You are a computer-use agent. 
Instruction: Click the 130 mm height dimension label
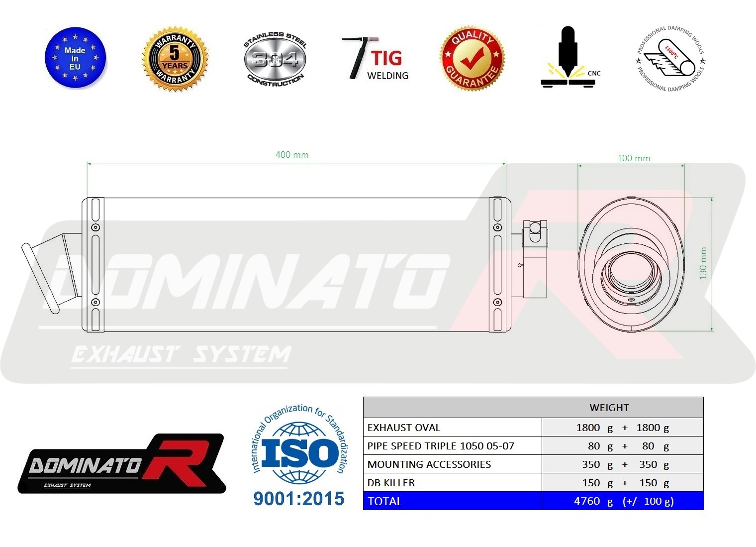coord(703,263)
